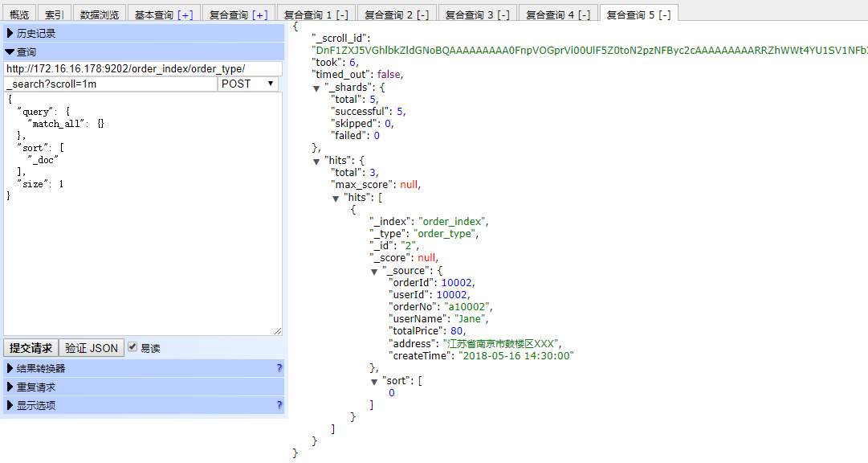Viewport: 868px width, 463px height.
Task: Collapse the outer "hits" object node
Action: [x=316, y=162]
